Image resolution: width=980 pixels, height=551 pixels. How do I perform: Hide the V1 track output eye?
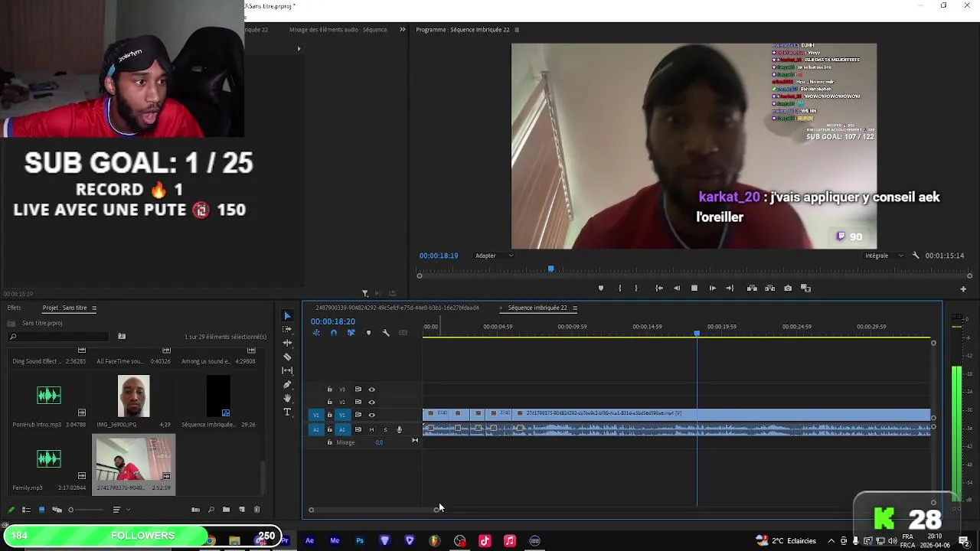pyautogui.click(x=372, y=415)
